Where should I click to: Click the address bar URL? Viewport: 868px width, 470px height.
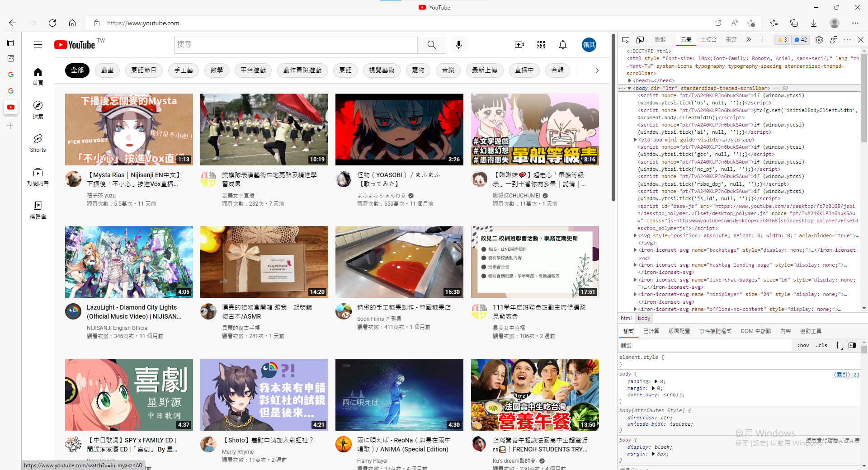[x=143, y=23]
